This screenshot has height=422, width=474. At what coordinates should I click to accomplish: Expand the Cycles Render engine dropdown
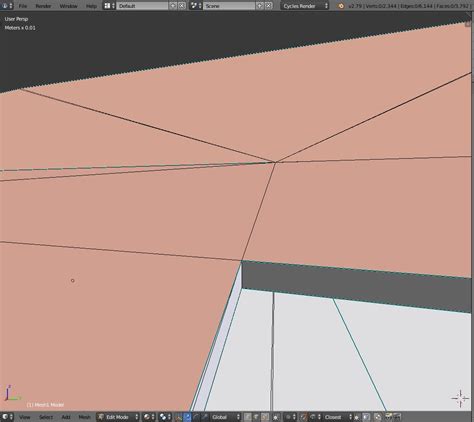click(305, 6)
